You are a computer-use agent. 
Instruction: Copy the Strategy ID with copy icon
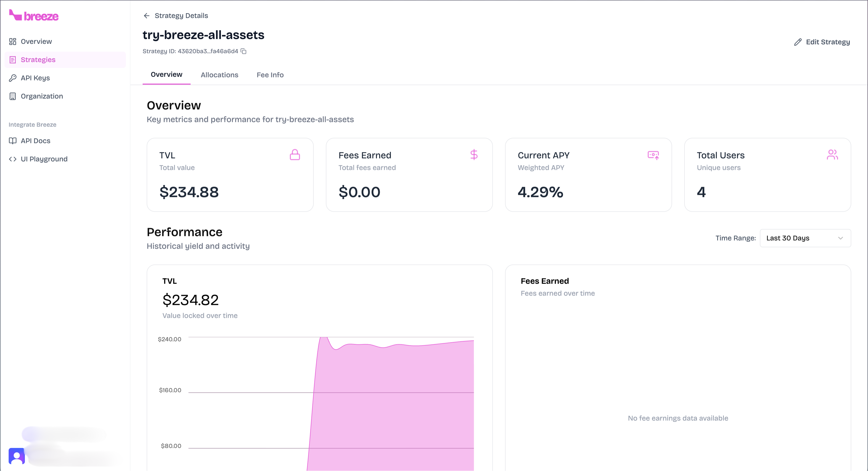pyautogui.click(x=244, y=51)
